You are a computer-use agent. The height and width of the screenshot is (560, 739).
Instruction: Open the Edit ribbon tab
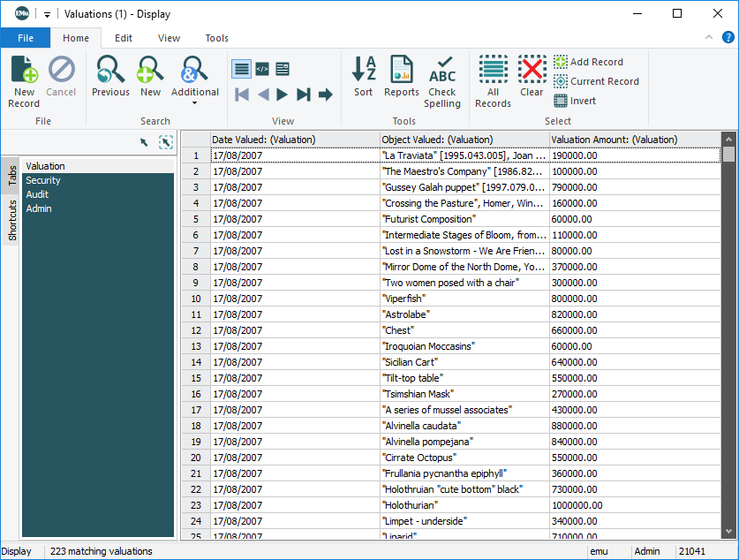124,38
